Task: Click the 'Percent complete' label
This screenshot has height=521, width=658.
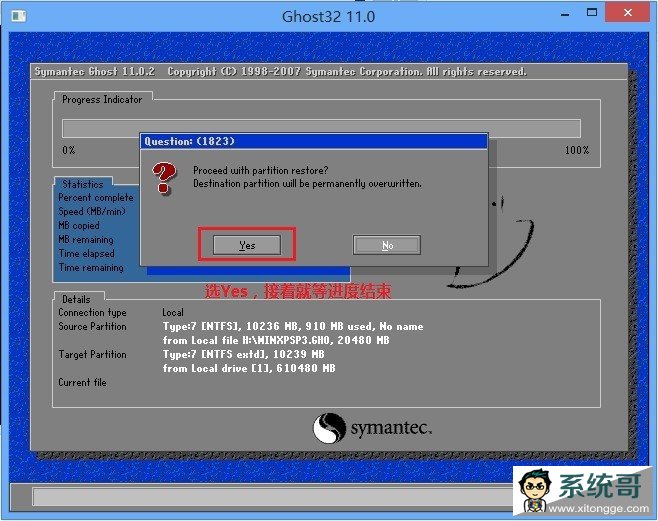Action: (96, 197)
